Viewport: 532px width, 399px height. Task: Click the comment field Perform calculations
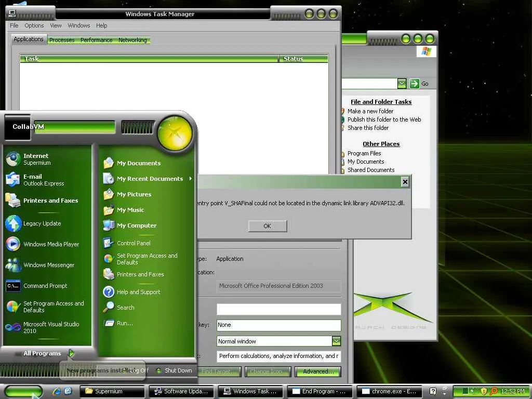pyautogui.click(x=279, y=356)
